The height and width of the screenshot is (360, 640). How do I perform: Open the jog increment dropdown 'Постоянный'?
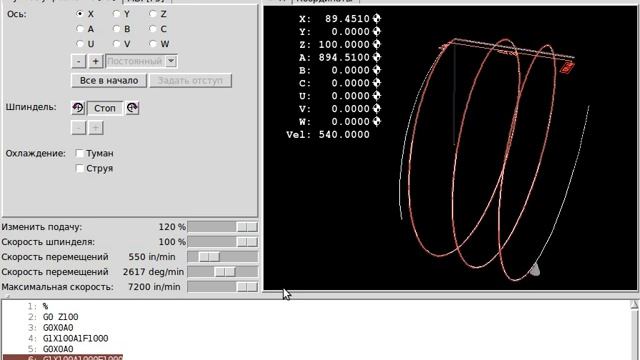click(141, 61)
